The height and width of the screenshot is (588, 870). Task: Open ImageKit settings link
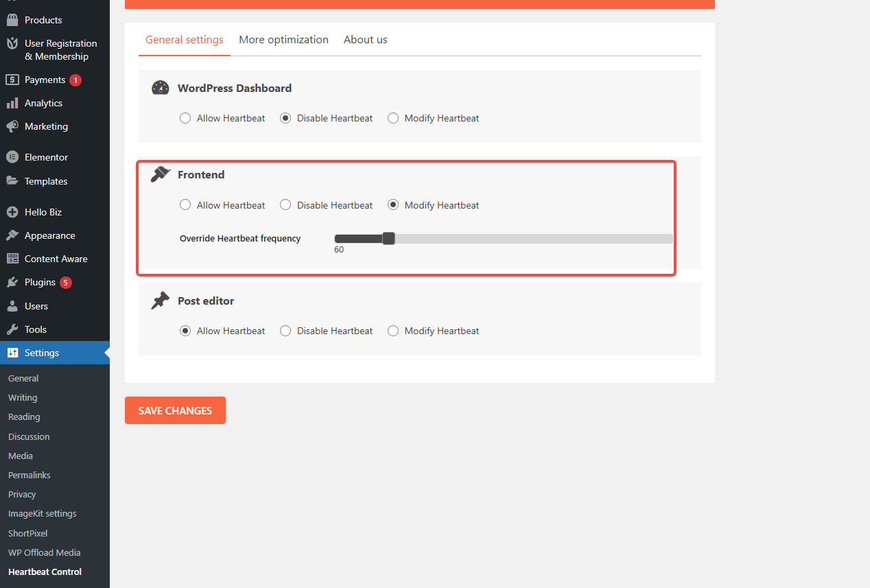point(43,513)
